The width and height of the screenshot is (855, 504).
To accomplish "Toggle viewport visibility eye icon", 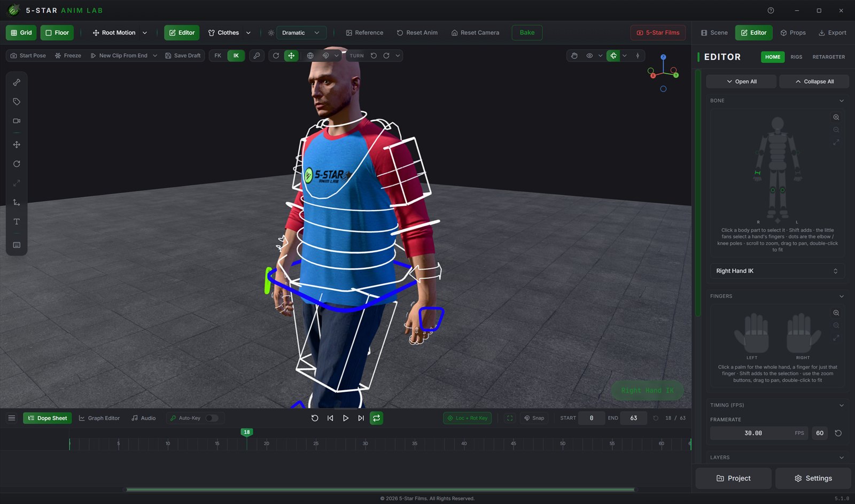I will [x=589, y=56].
